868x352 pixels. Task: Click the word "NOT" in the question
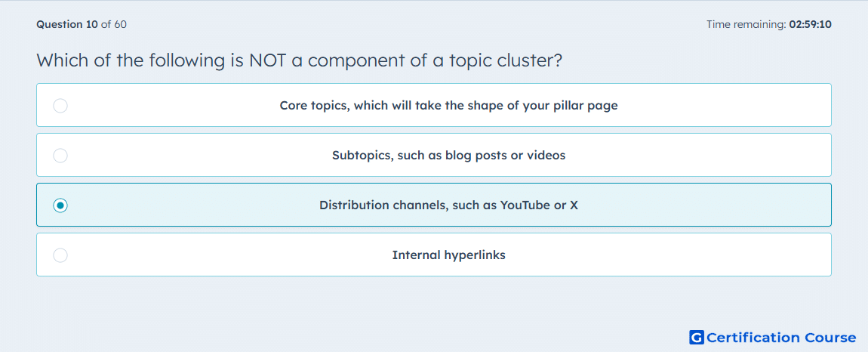coord(267,60)
